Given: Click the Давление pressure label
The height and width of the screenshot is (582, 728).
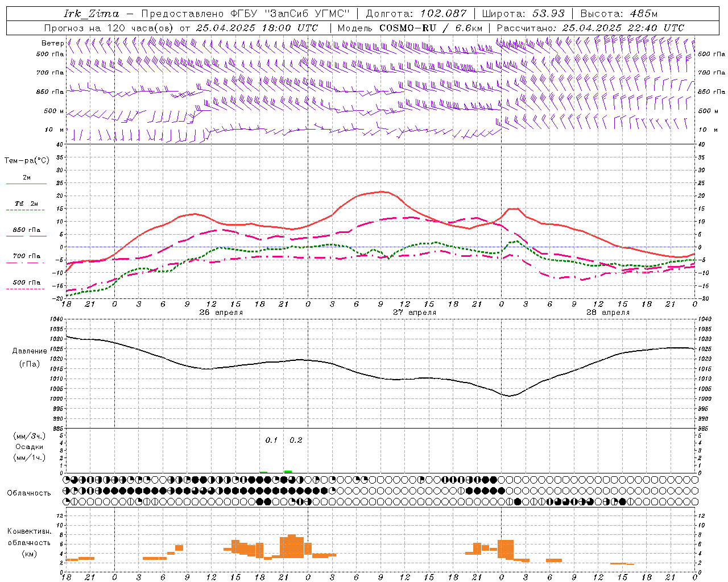Looking at the screenshot, I should click(30, 351).
